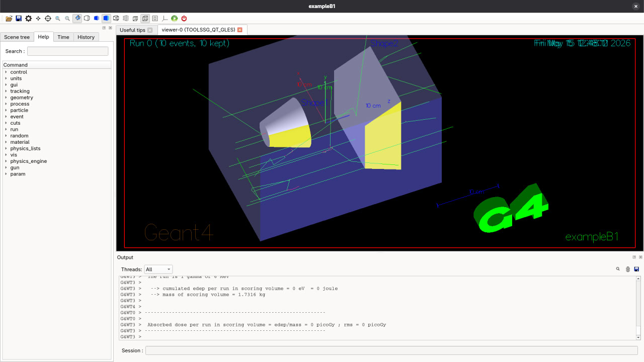Close the Useful tips tab

[150, 30]
